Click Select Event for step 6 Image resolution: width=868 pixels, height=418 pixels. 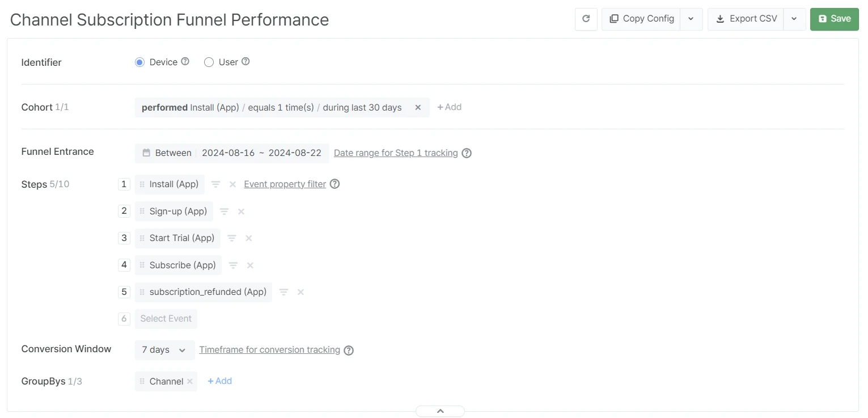(166, 319)
